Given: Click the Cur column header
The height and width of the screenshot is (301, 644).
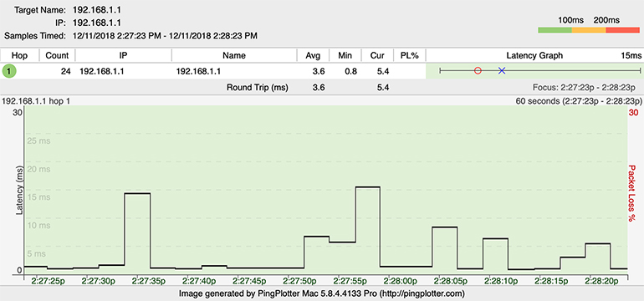Looking at the screenshot, I should tap(377, 55).
